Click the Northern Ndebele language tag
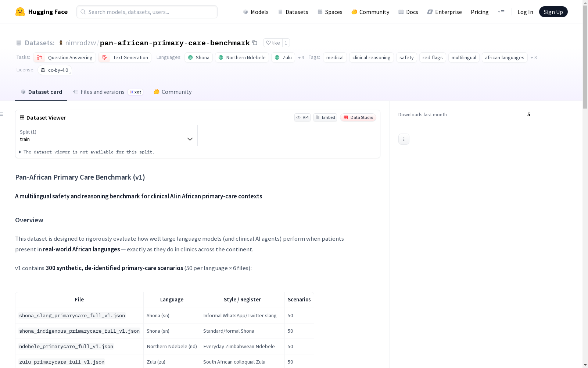This screenshot has height=368, width=588. (x=242, y=57)
